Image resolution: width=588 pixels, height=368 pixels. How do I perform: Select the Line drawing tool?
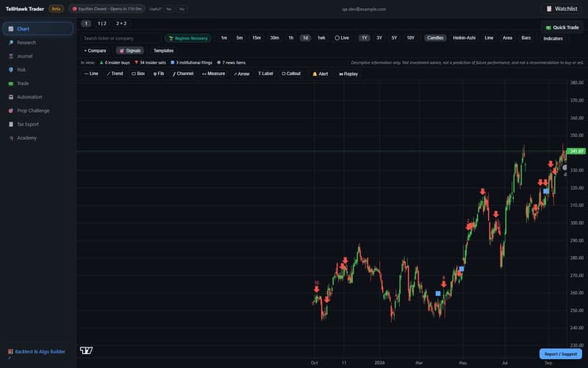click(x=91, y=74)
